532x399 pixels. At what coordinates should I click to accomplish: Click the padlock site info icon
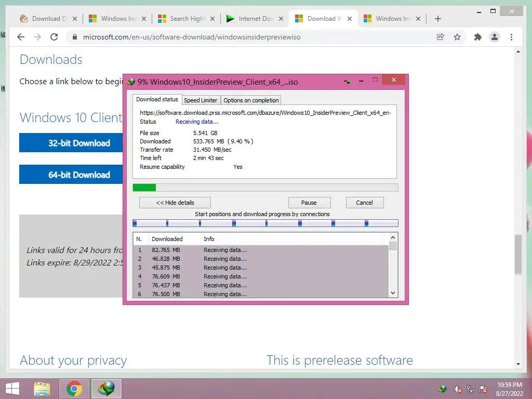75,37
